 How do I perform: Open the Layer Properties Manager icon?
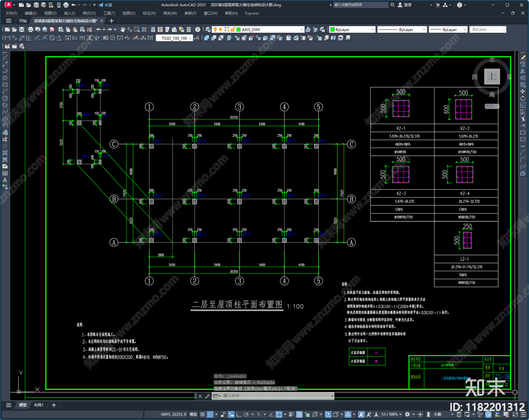coord(208,29)
